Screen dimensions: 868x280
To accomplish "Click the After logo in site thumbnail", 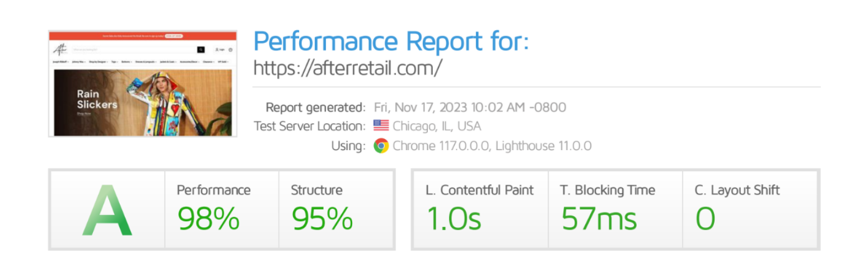I will click(60, 49).
